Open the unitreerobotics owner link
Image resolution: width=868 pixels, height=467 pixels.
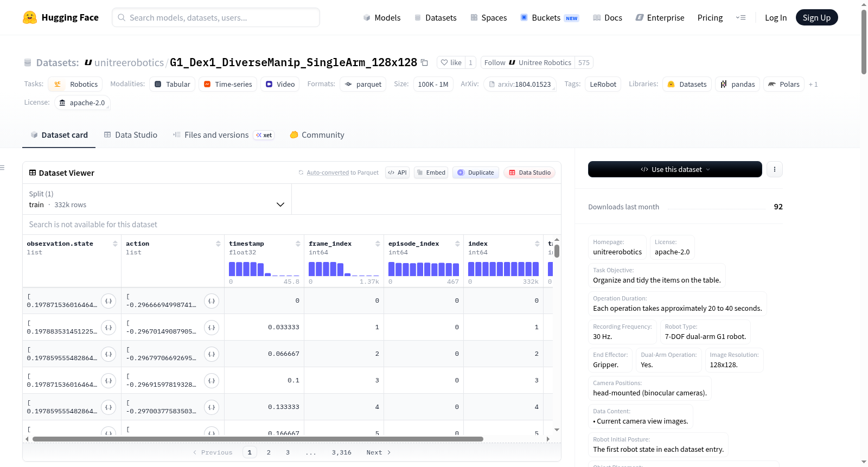click(129, 62)
